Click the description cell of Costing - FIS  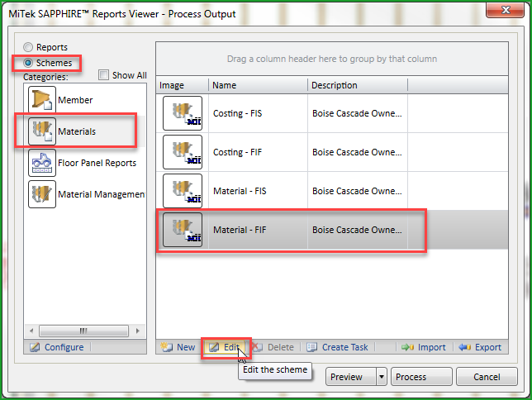click(357, 113)
